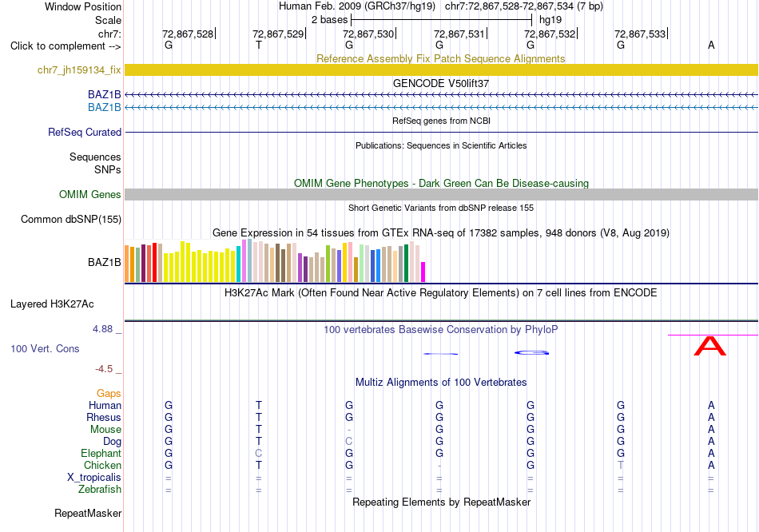Click Common dbSNP(155) track label
Image resolution: width=759 pixels, height=532 pixels.
click(70, 220)
